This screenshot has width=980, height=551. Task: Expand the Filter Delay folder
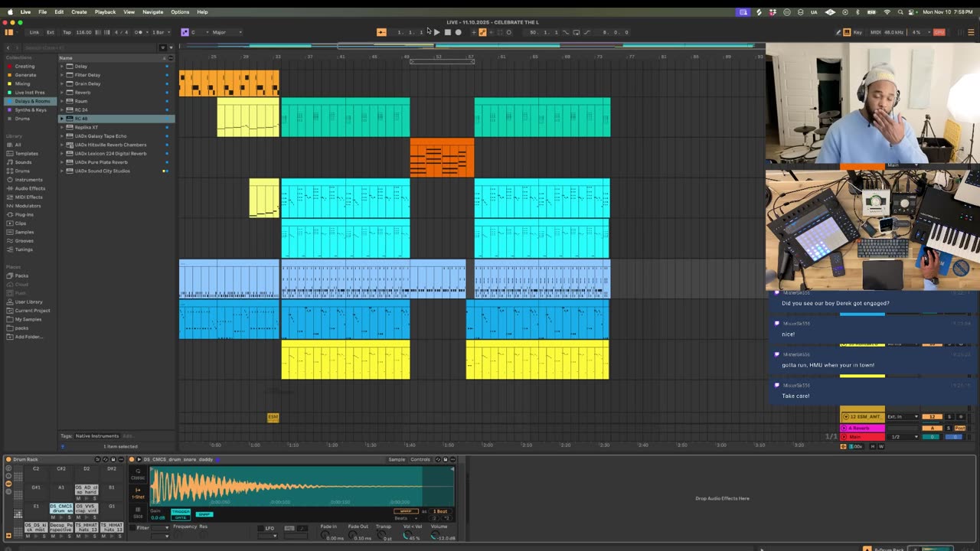(62, 75)
